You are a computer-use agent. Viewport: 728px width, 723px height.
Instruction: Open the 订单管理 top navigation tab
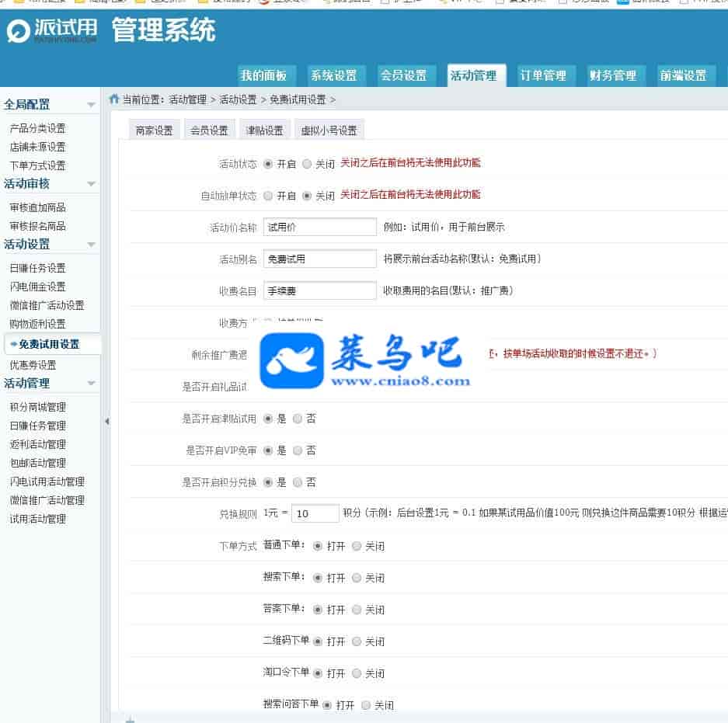pos(542,75)
